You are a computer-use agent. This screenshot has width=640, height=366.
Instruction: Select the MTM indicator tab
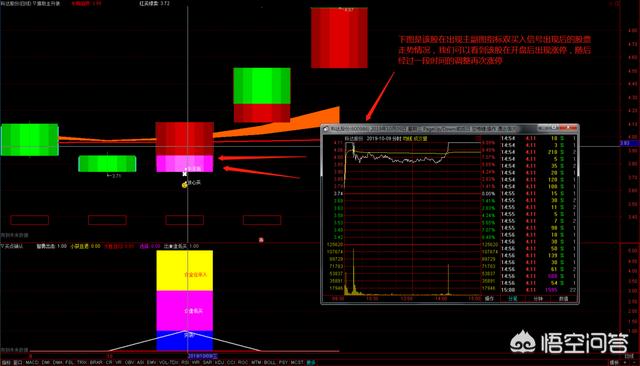click(x=256, y=362)
